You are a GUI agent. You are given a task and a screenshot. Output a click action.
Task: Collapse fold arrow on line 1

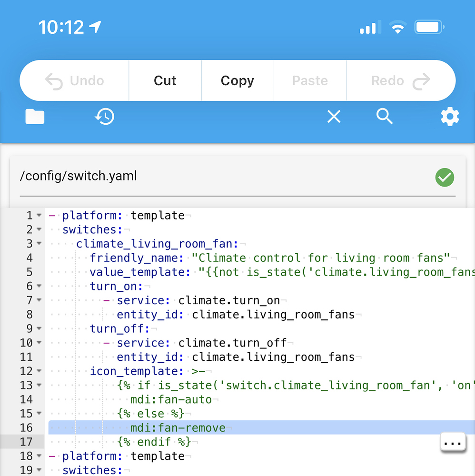(x=39, y=215)
